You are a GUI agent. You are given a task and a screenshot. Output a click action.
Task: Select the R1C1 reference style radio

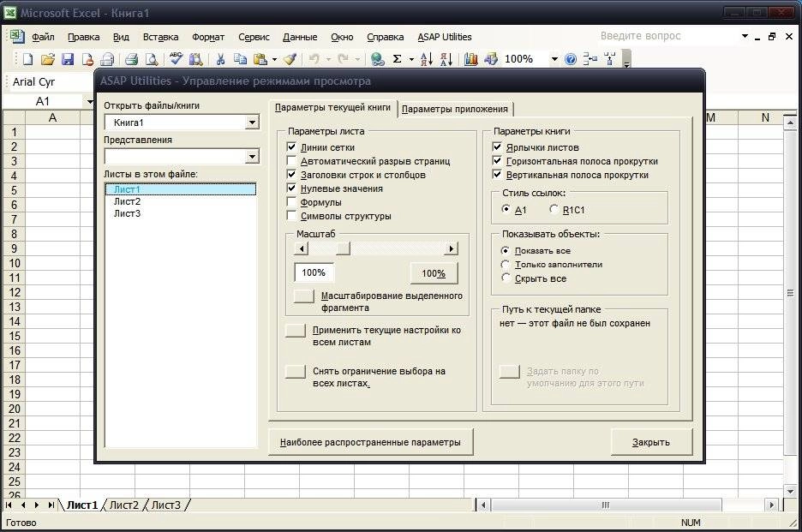click(x=554, y=209)
